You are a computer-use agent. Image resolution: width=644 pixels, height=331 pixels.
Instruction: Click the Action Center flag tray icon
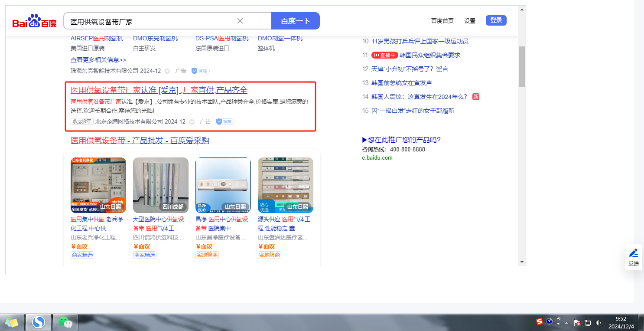click(x=577, y=323)
